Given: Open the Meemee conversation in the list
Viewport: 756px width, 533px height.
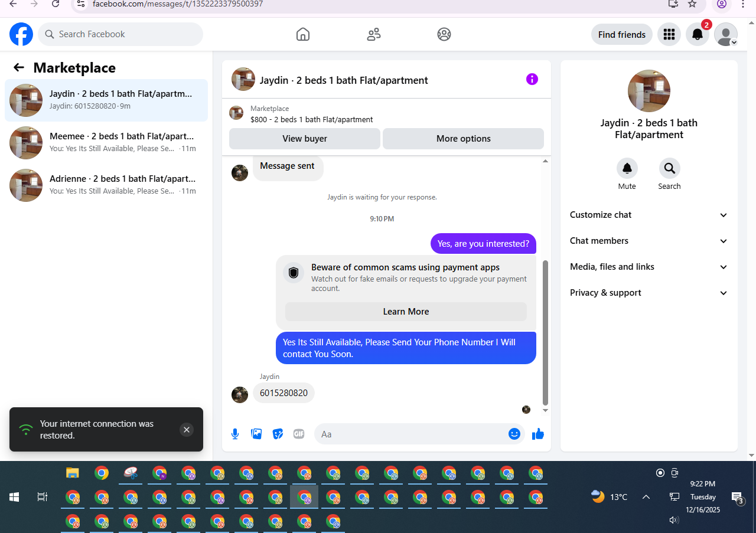Looking at the screenshot, I should point(106,143).
